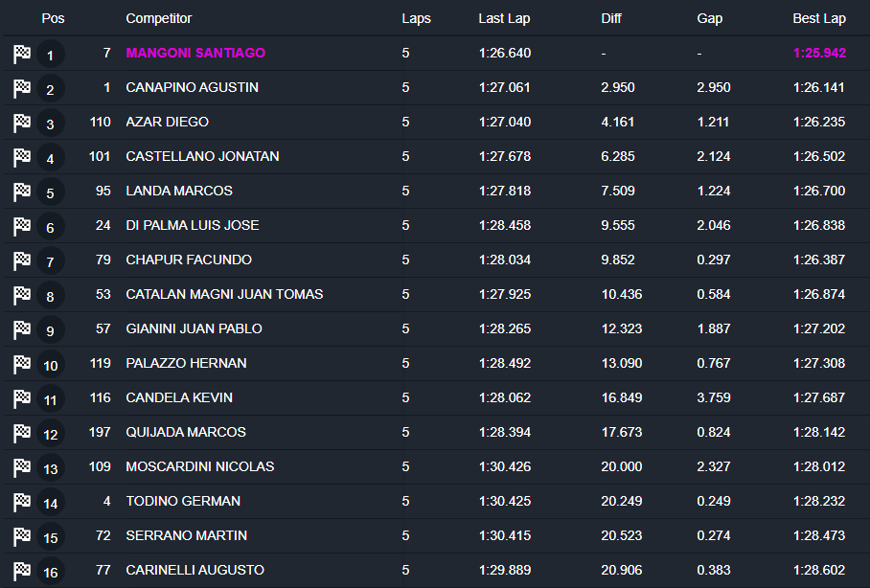
Task: Click the checkered flag for Palazzo Hernan
Action: click(x=22, y=365)
